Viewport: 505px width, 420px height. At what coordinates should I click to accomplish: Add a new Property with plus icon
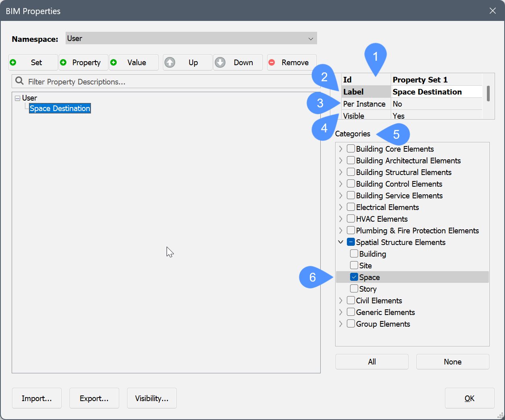click(83, 62)
